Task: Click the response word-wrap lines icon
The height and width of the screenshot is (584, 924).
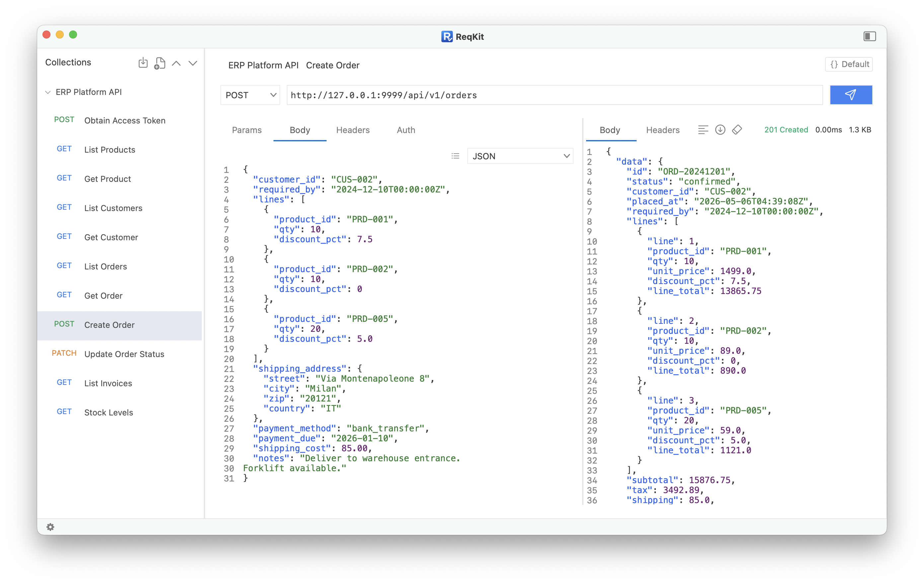Action: pyautogui.click(x=703, y=130)
